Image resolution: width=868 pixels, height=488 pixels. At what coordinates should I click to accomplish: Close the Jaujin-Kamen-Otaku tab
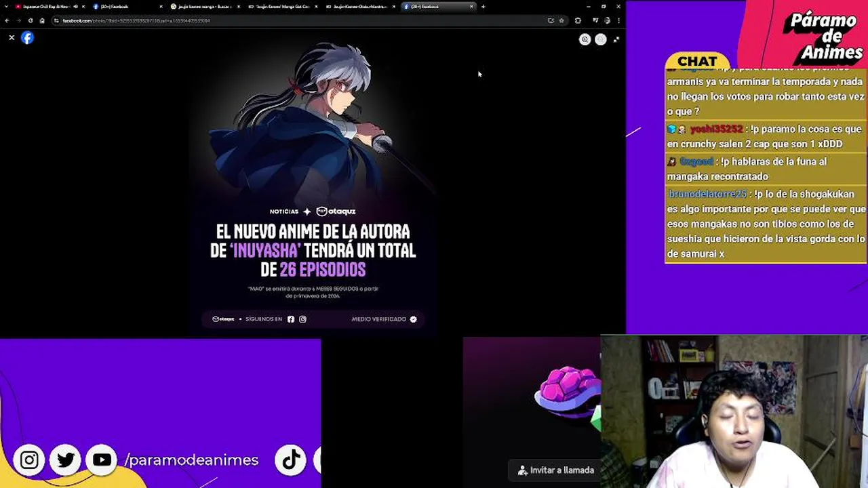click(x=393, y=7)
